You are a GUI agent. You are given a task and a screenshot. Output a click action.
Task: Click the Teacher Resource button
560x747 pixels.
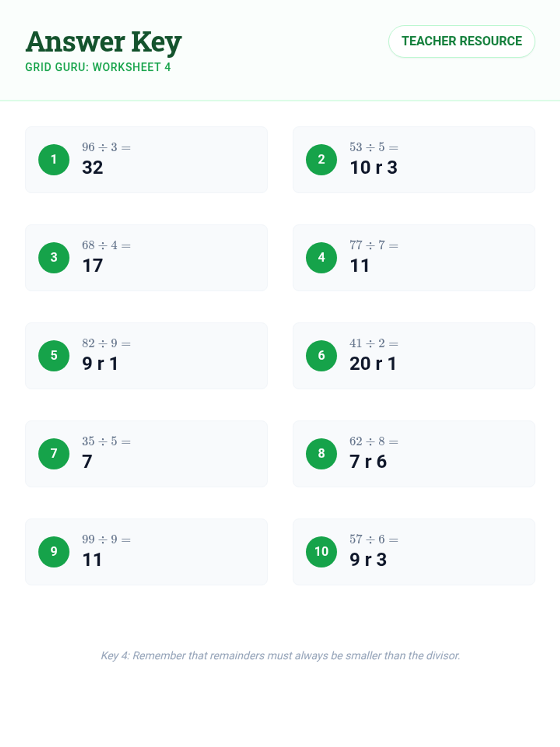[x=462, y=42]
